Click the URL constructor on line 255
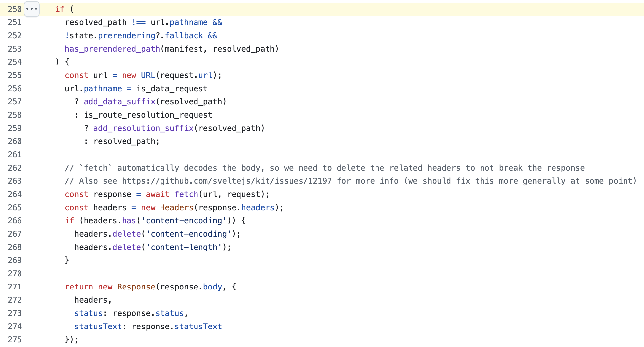Image resolution: width=644 pixels, height=347 pixels. pos(148,75)
